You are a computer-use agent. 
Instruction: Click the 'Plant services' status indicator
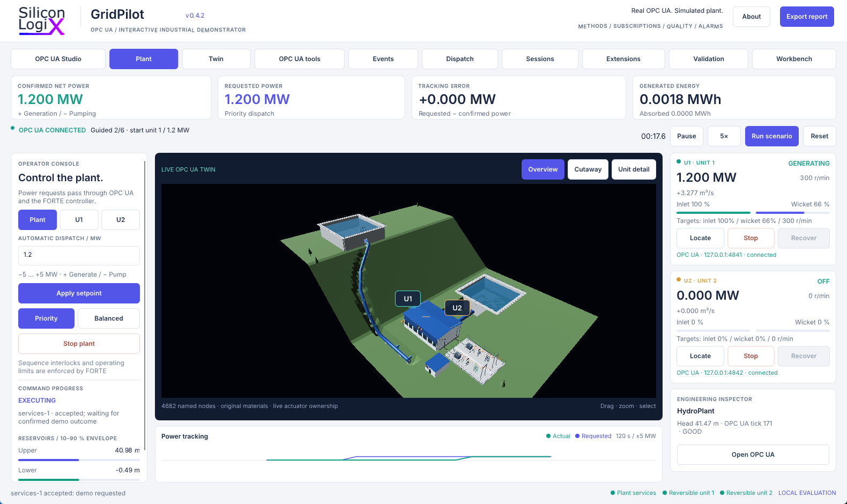point(633,493)
